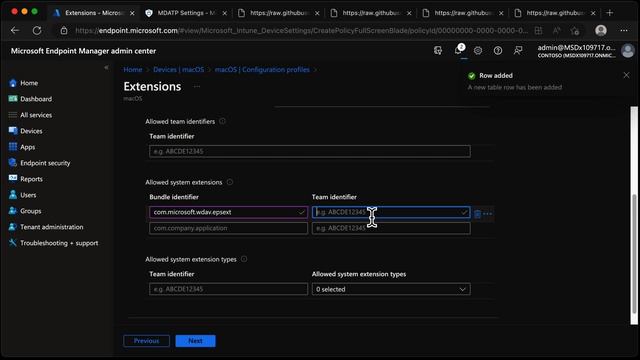640x360 pixels.
Task: Click the browser back arrow
Action: click(x=15, y=31)
